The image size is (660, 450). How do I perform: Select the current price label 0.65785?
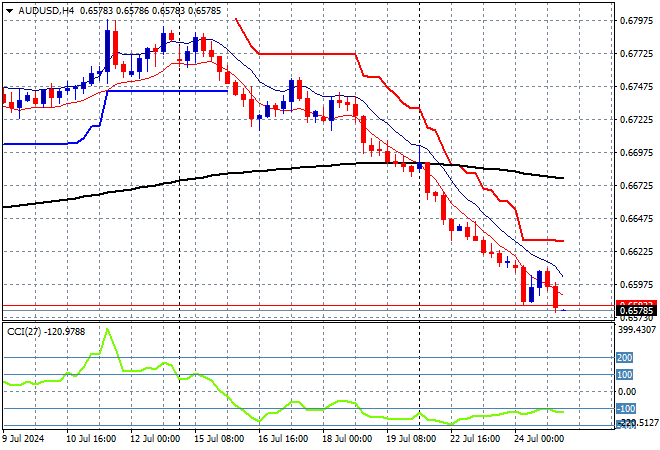tap(636, 311)
